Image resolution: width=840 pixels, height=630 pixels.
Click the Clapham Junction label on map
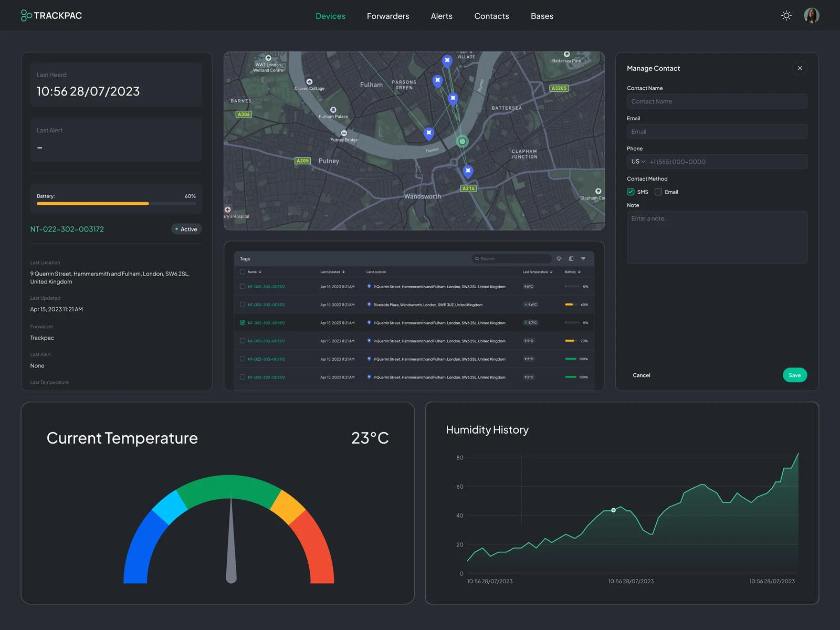pyautogui.click(x=524, y=154)
